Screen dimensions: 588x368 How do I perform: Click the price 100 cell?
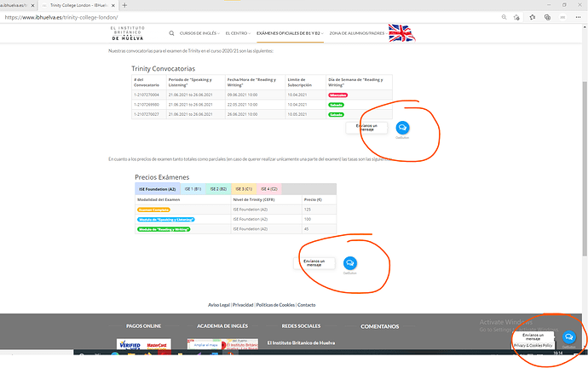(319, 219)
